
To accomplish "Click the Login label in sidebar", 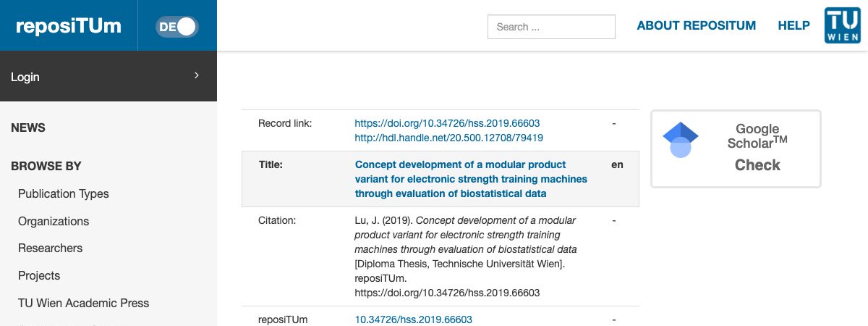I will point(25,77).
